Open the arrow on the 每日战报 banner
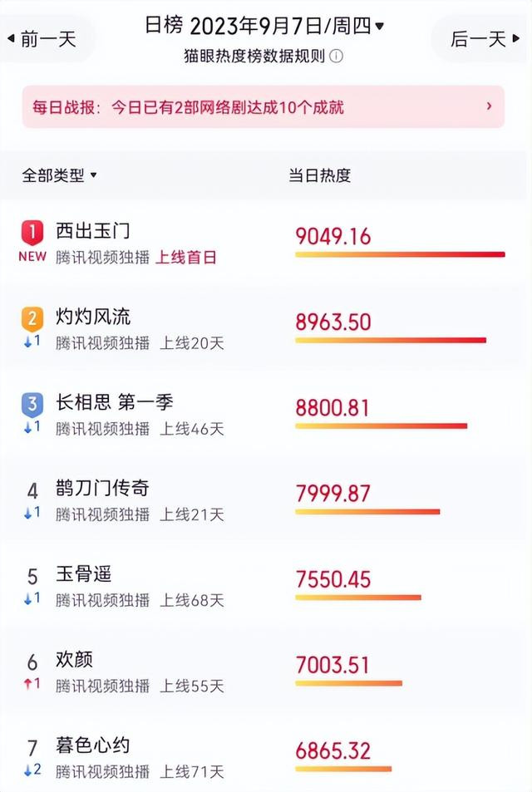 [489, 106]
